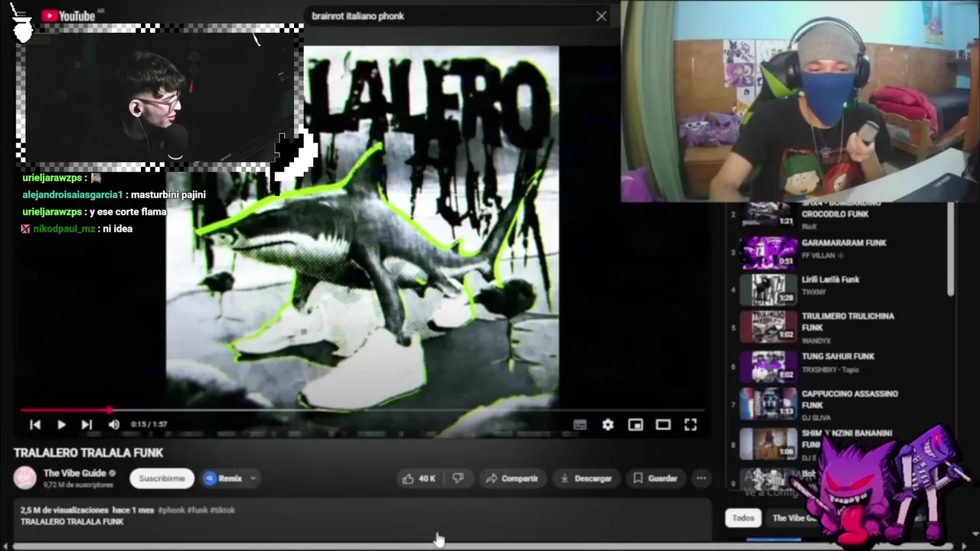Click the FF VILLAN channel name
Viewport: 980px width, 551px height.
pyautogui.click(x=818, y=256)
